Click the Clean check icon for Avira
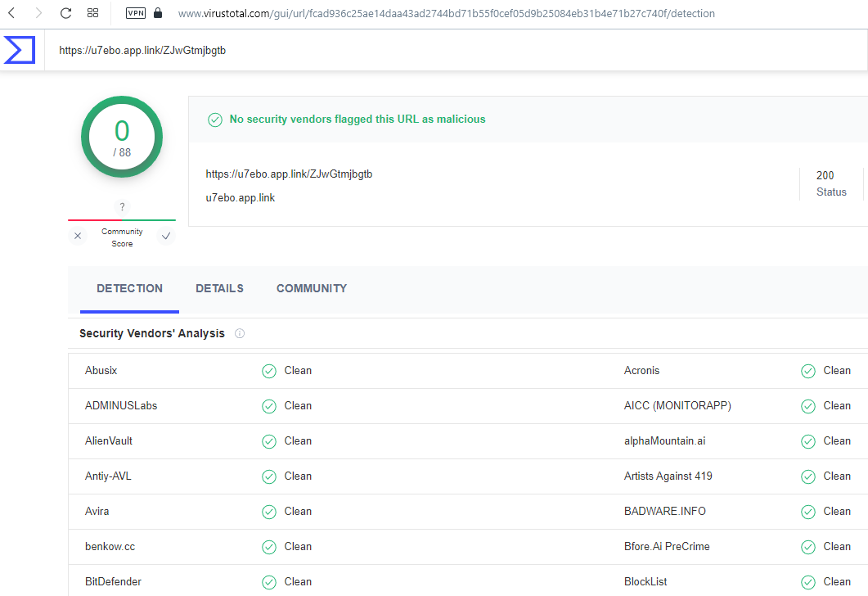 point(269,512)
